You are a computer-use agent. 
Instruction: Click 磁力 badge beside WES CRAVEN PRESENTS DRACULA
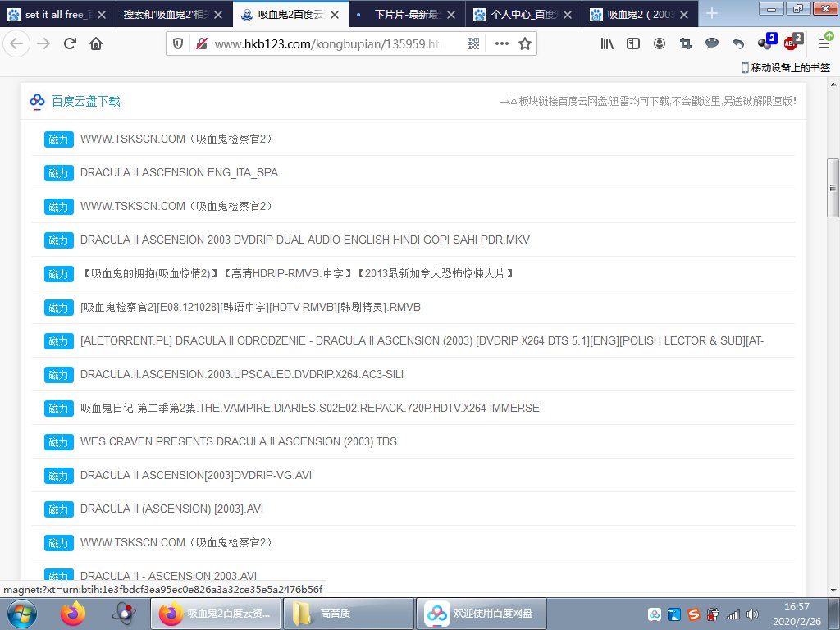click(59, 442)
